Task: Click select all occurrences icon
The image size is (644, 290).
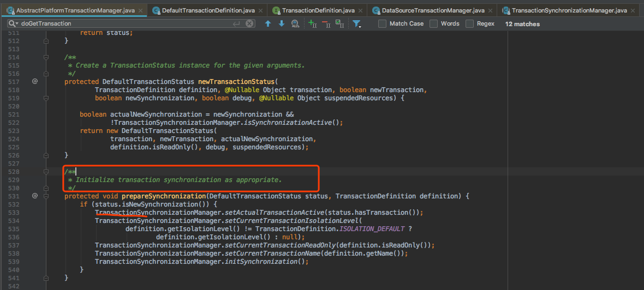Action: click(x=339, y=23)
